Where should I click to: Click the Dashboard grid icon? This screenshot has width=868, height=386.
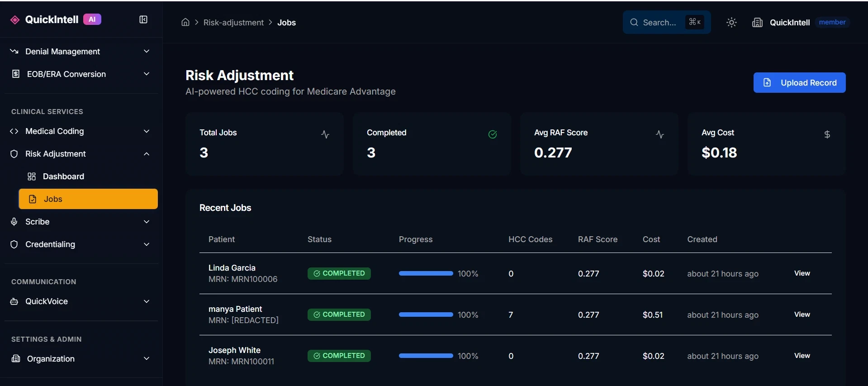(32, 176)
